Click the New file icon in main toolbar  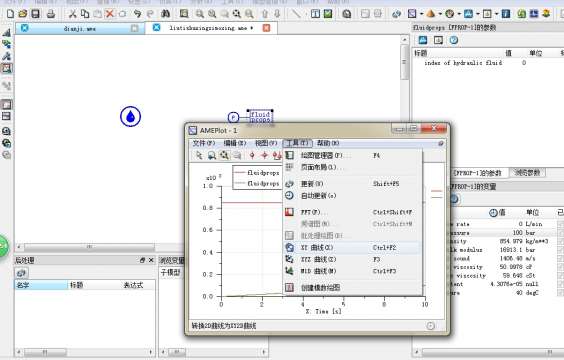pos(10,14)
